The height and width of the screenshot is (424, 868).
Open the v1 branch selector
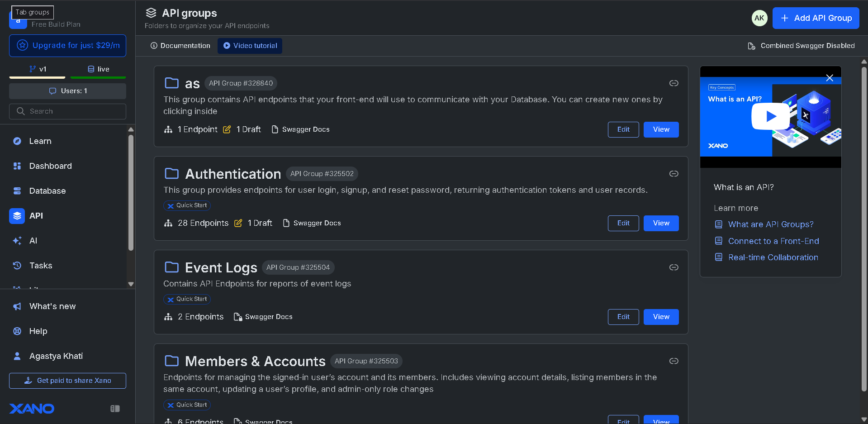pyautogui.click(x=38, y=69)
